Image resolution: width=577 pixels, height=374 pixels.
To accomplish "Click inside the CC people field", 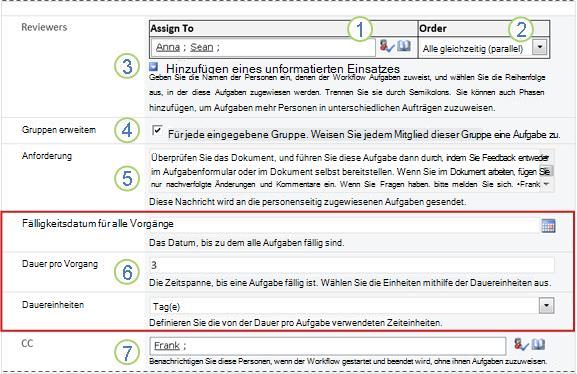I will tap(328, 346).
